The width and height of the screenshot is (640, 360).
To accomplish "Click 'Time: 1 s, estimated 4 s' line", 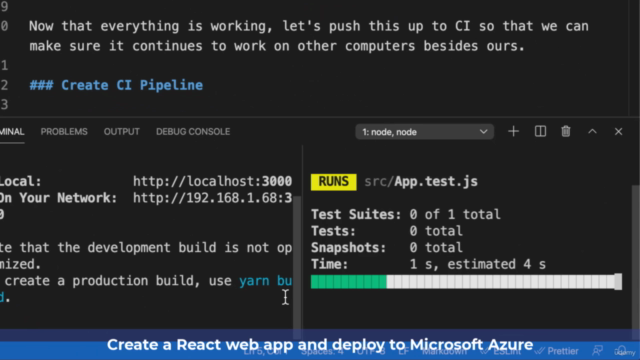I will point(428,264).
